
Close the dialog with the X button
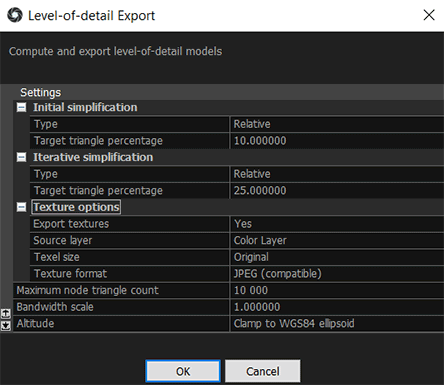point(429,15)
